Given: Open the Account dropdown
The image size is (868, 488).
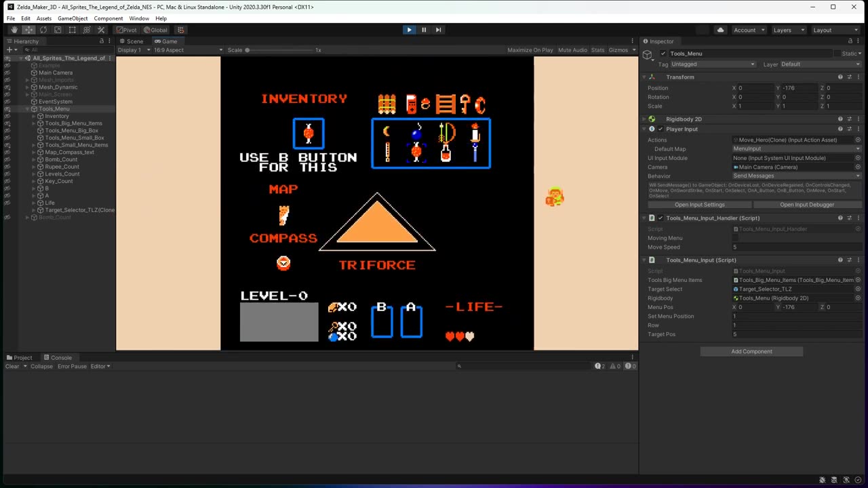Looking at the screenshot, I should (x=749, y=30).
